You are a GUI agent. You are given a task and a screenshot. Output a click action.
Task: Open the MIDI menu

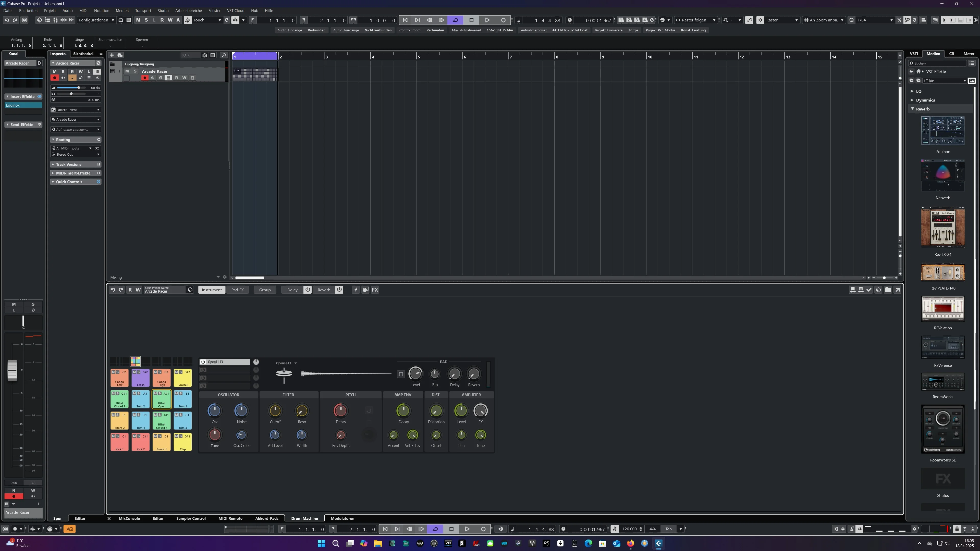tap(83, 11)
